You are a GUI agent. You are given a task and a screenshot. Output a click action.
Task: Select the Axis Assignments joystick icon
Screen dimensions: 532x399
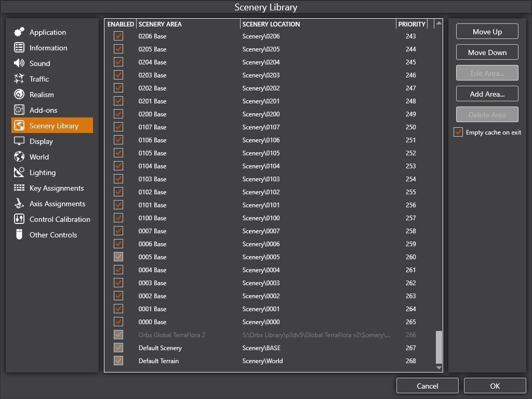(19, 204)
